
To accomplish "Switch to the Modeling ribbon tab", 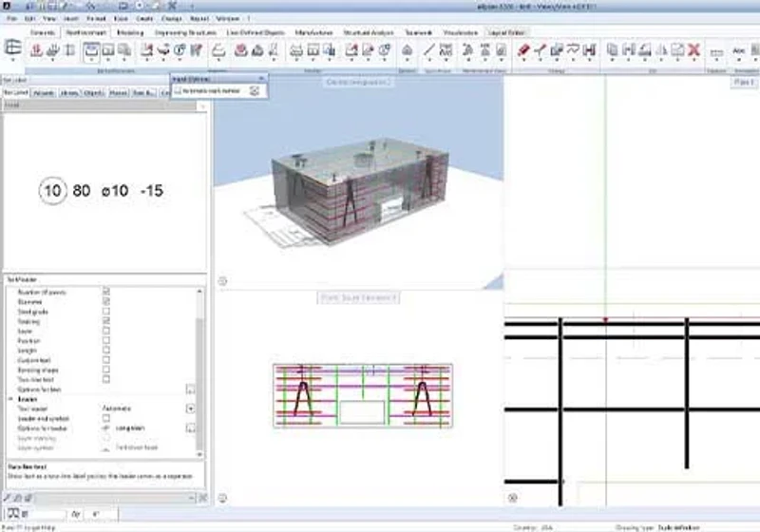I will (x=130, y=32).
